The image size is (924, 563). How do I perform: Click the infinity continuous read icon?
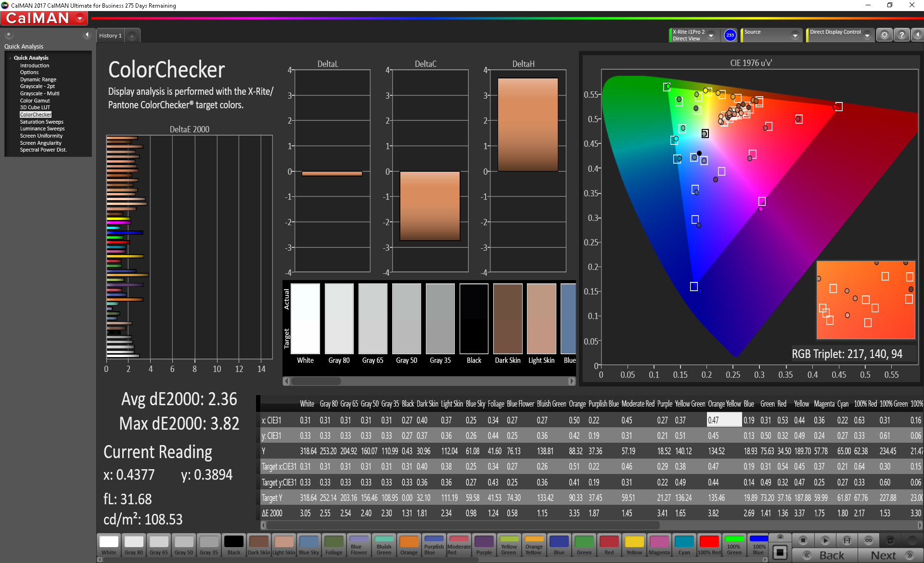coord(869,540)
